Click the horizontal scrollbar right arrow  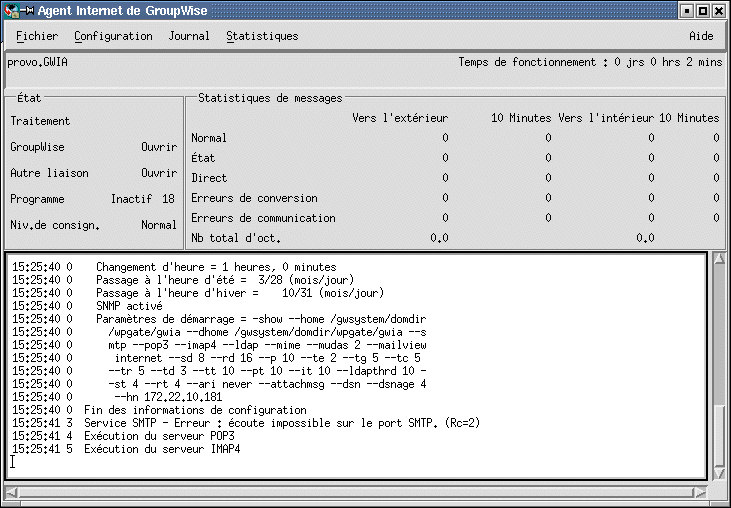(x=699, y=492)
